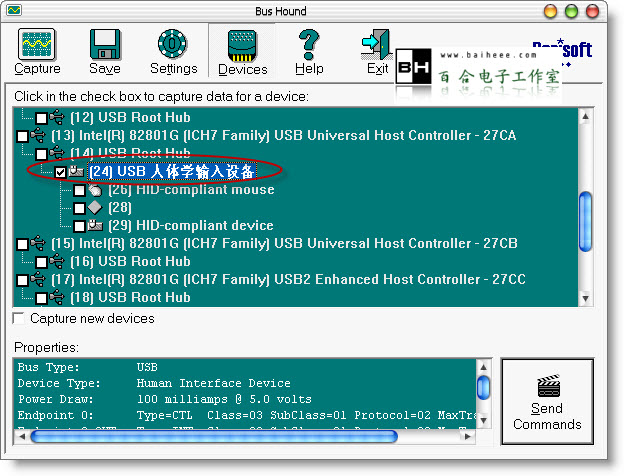Select the '[12] USB Root Hub' row text
Screen dimensions: 624x476
pos(130,117)
